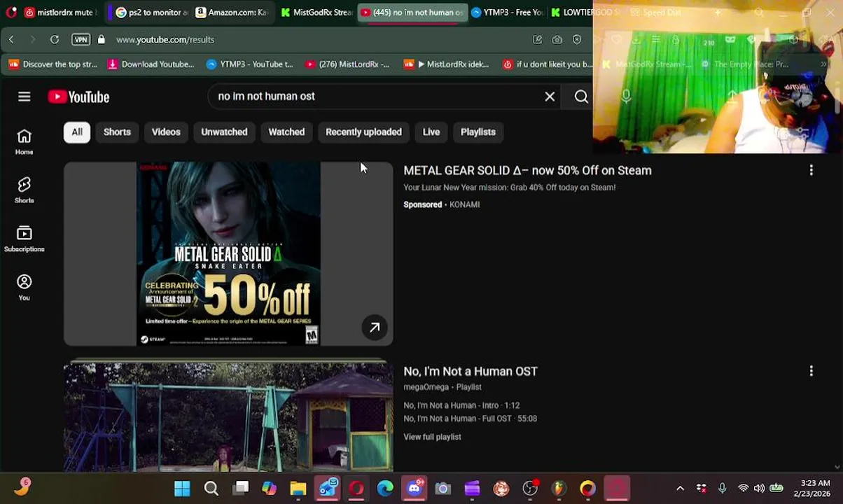Open the three-dot menu for No, I'm Not a Human OST
Screen dimensions: 843x504
(811, 371)
